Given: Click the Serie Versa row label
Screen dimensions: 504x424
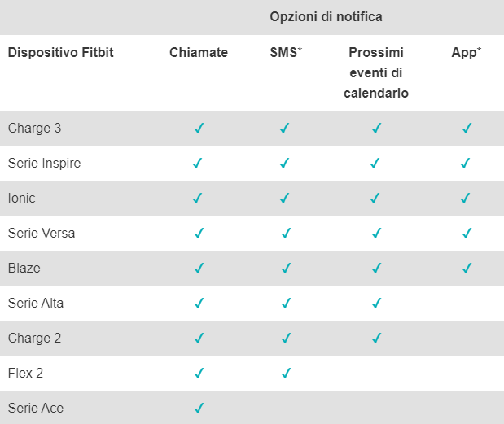Looking at the screenshot, I should (x=42, y=233).
